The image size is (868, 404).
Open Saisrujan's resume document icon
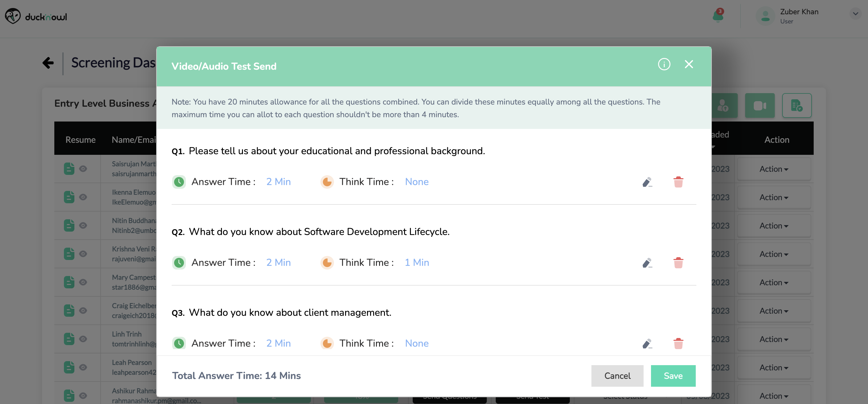(69, 169)
